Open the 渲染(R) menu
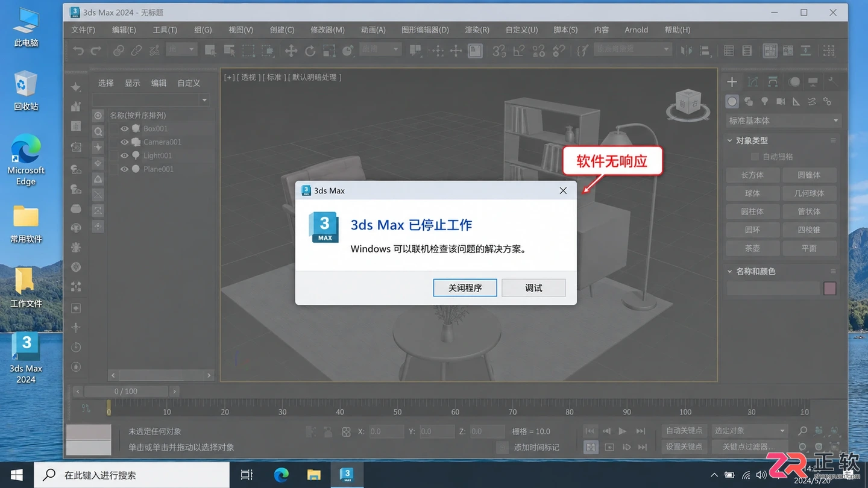 477,30
